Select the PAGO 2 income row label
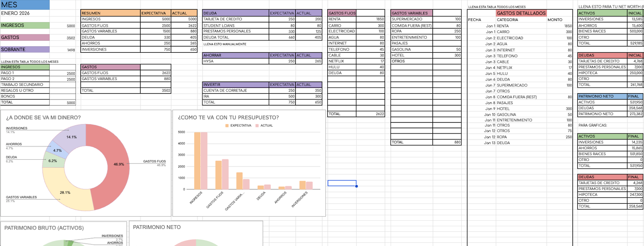Viewport: 644px width, 246px height. [x=25, y=79]
